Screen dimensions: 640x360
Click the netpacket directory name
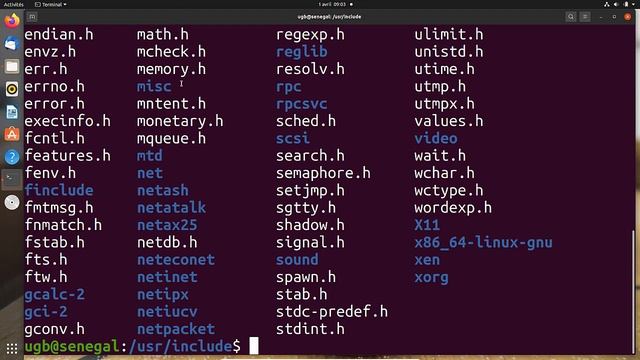[176, 329]
